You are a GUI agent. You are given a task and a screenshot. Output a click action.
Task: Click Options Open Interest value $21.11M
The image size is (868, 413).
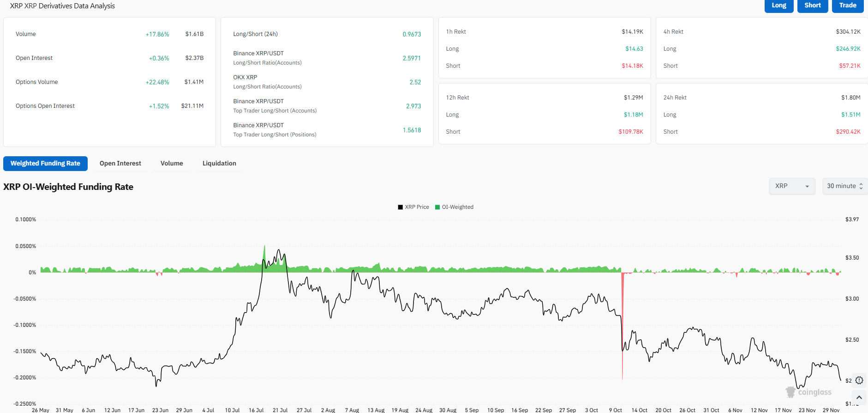(192, 106)
